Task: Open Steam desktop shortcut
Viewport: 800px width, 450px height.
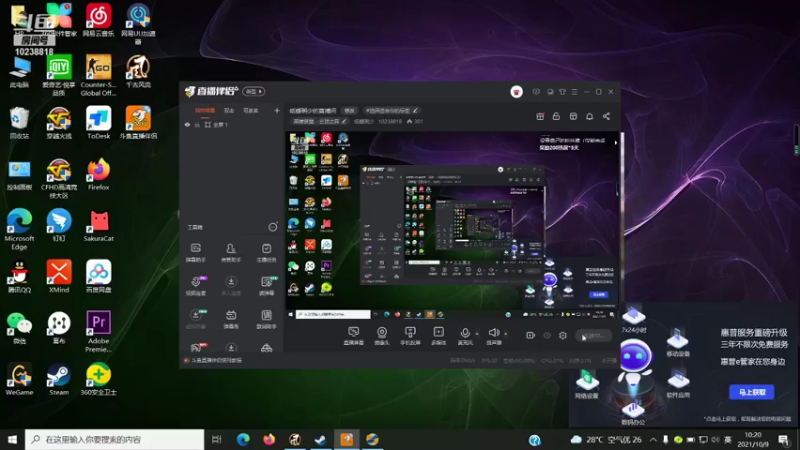Action: [x=59, y=380]
